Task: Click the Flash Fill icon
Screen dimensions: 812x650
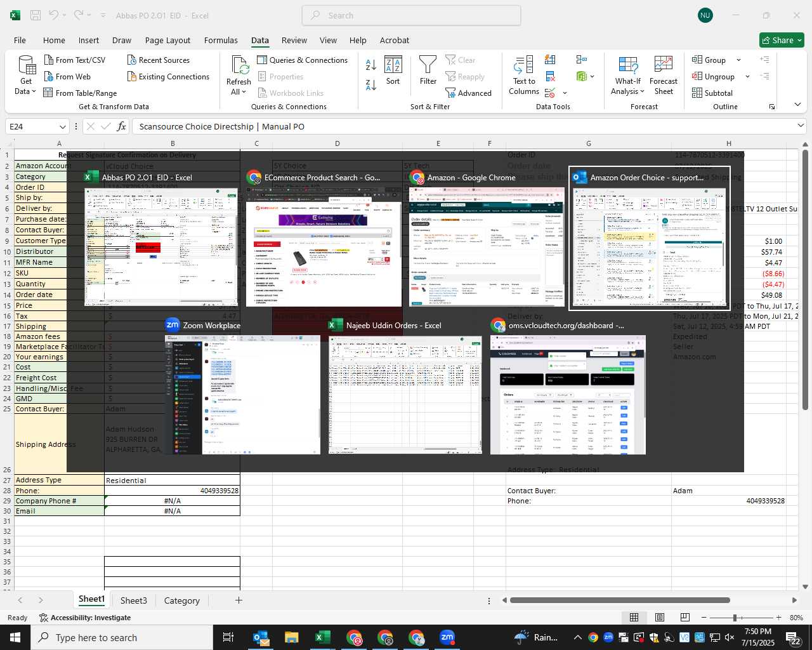Action: [550, 60]
